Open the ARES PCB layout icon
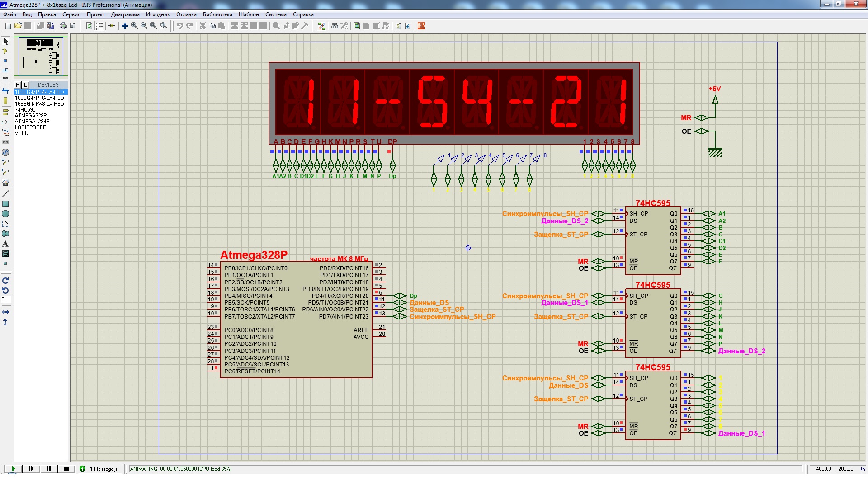868x488 pixels. (421, 26)
